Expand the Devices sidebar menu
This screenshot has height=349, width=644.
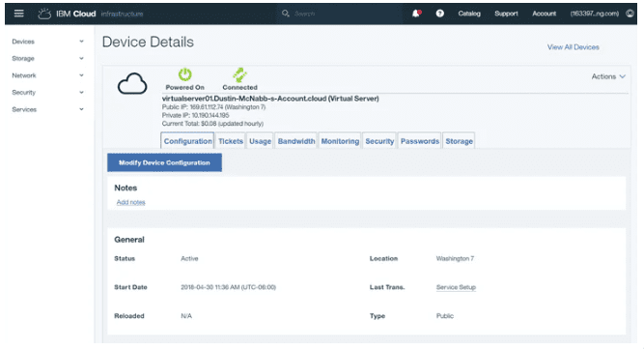pyautogui.click(x=47, y=42)
